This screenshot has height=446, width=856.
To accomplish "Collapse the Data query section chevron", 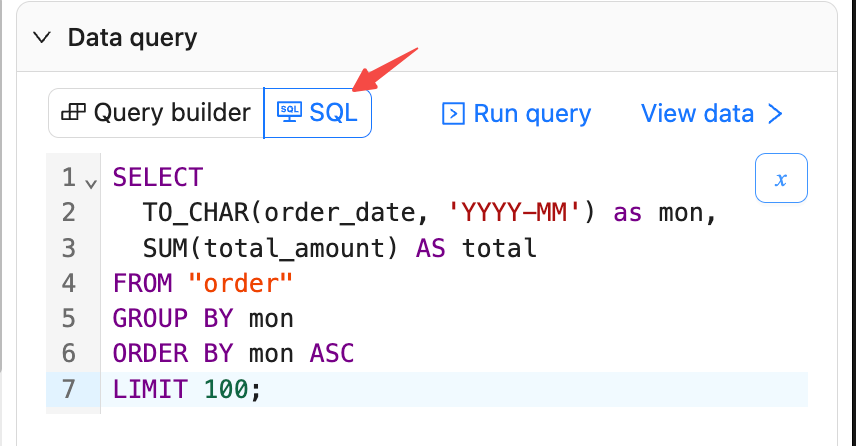I will pyautogui.click(x=42, y=38).
